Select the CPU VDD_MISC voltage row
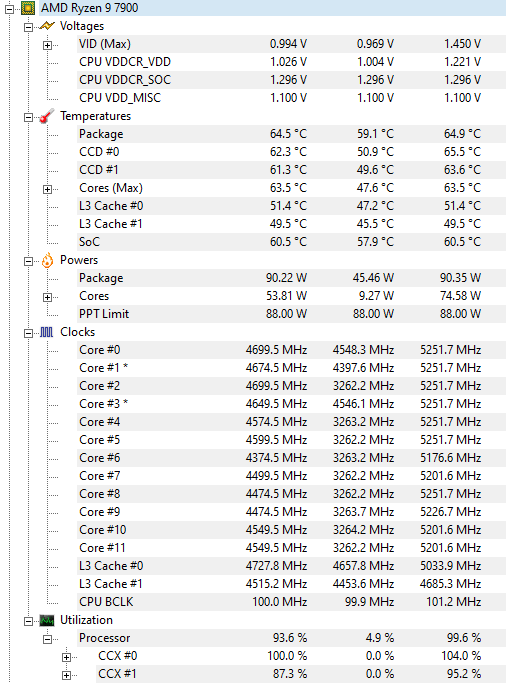The width and height of the screenshot is (506, 683). pyautogui.click(x=291, y=98)
